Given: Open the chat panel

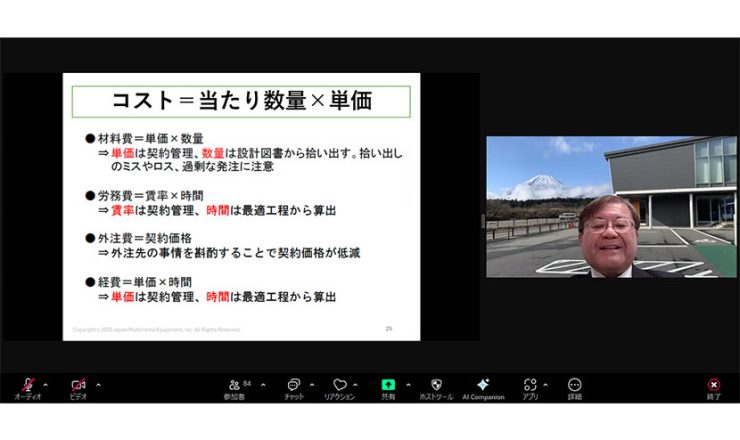Looking at the screenshot, I should (x=293, y=385).
